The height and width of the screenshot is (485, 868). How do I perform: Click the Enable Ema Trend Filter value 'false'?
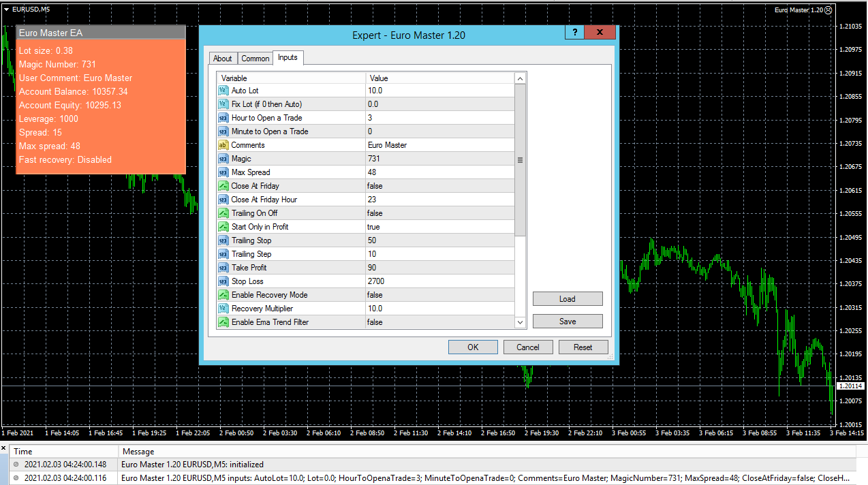[375, 322]
